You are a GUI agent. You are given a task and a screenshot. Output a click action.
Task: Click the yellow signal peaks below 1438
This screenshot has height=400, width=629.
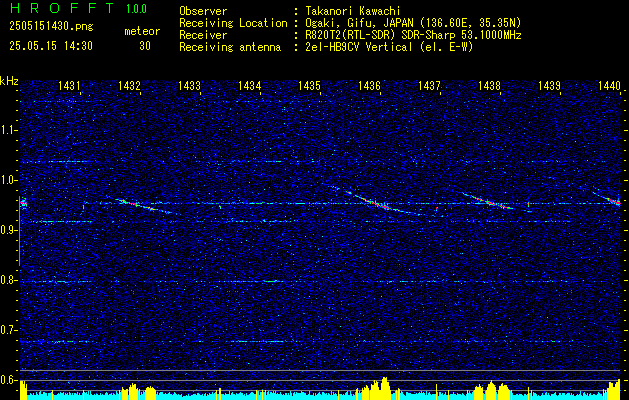point(491,390)
